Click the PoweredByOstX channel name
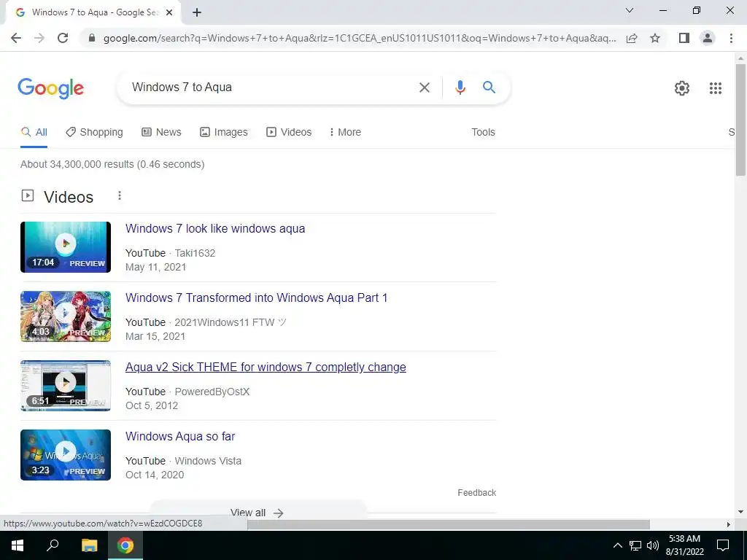The image size is (747, 560). [212, 392]
